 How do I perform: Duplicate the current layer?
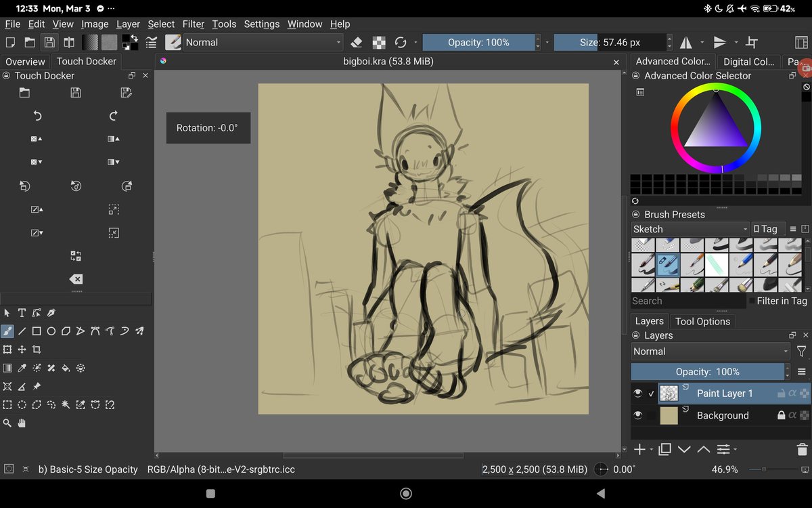point(664,449)
